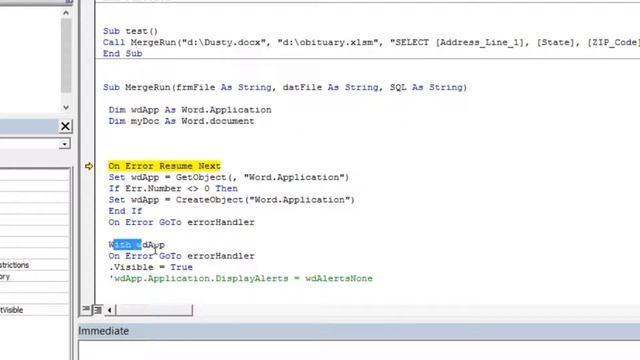Click the Project pane scroll up arrow

pyautogui.click(x=66, y=13)
